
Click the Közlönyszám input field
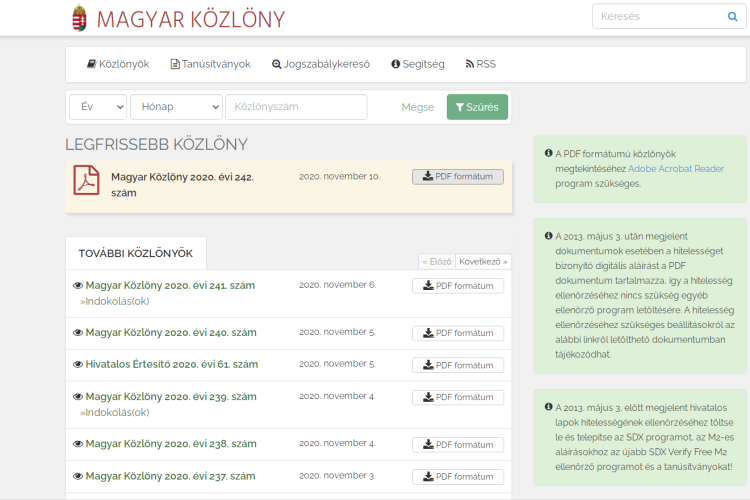(296, 107)
